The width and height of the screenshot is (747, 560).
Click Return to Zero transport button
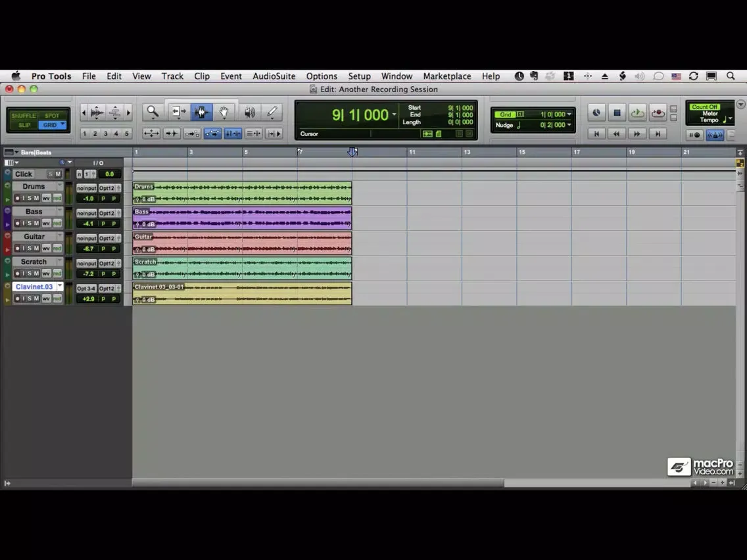pos(596,134)
